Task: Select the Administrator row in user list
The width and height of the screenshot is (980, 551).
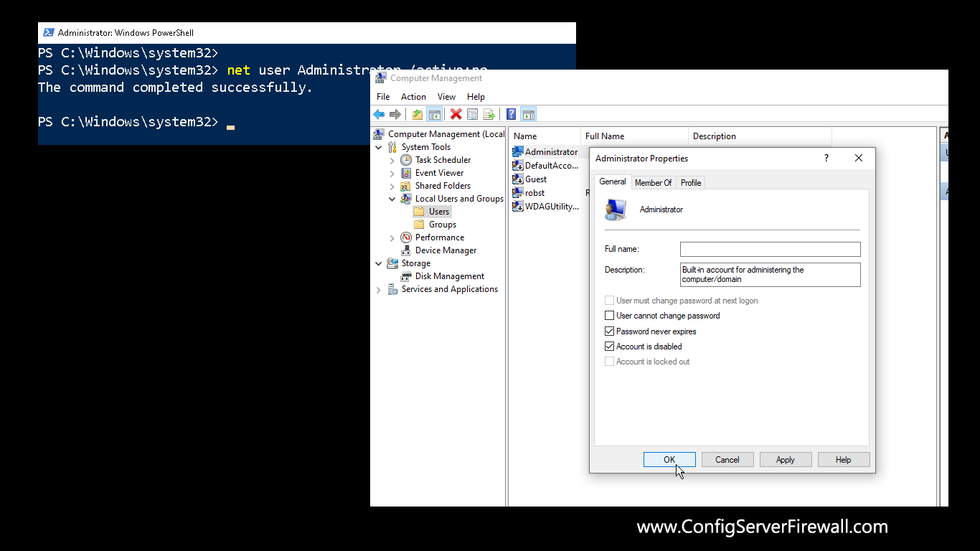Action: (551, 152)
